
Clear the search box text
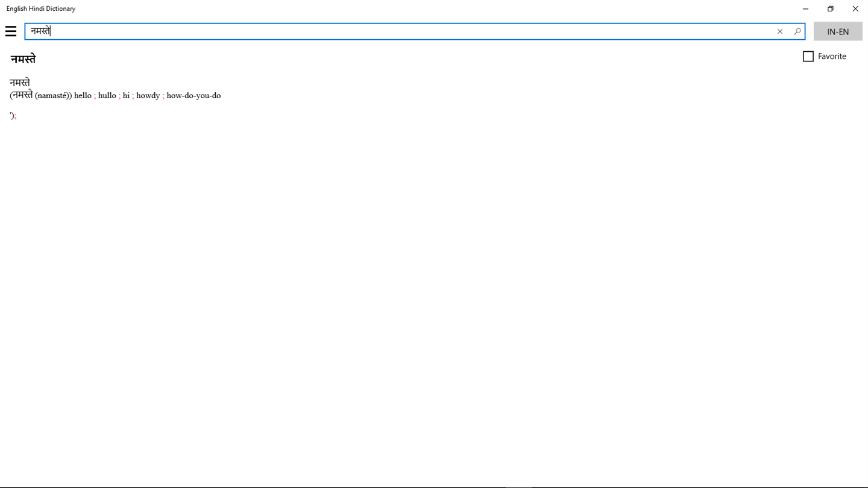780,31
